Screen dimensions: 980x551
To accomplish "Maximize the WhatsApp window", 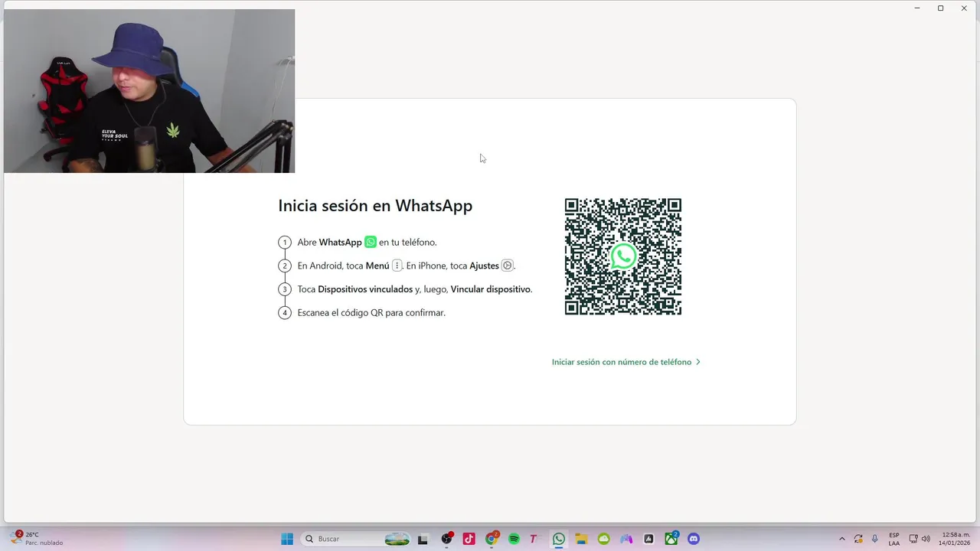I will pos(940,8).
